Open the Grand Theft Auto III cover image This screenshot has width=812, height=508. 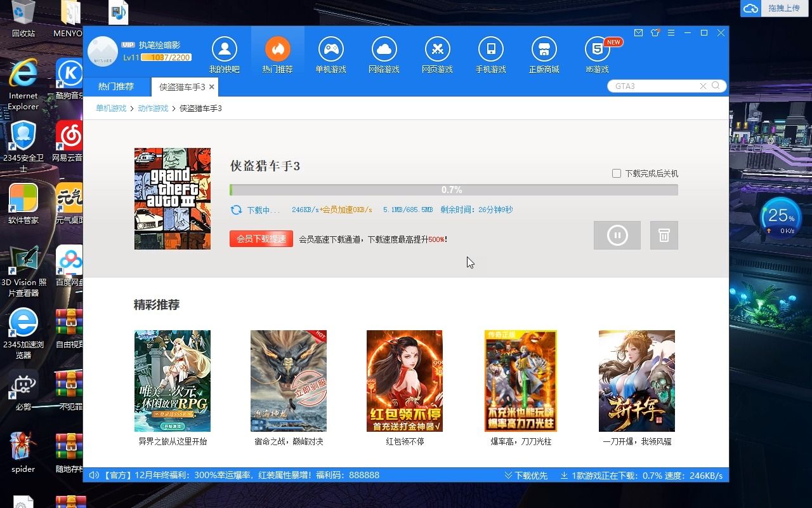click(x=173, y=199)
